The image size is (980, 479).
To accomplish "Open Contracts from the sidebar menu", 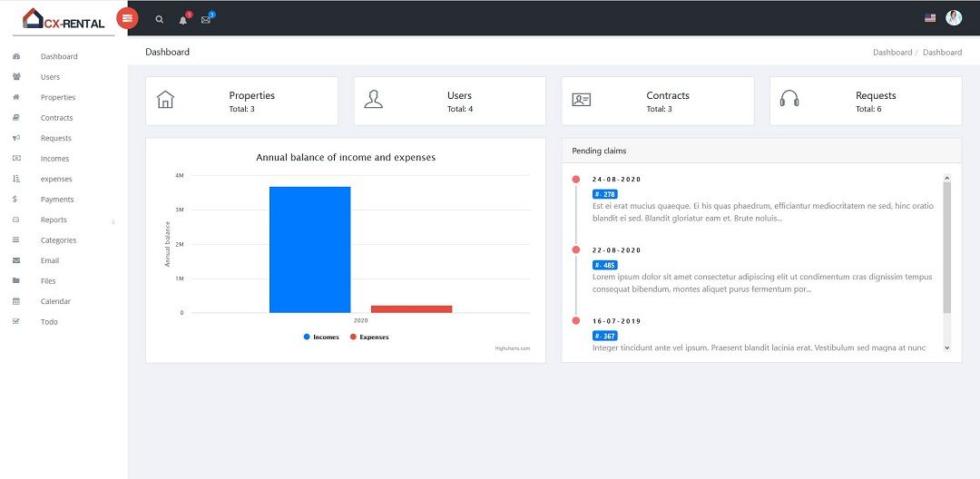I will tap(56, 118).
